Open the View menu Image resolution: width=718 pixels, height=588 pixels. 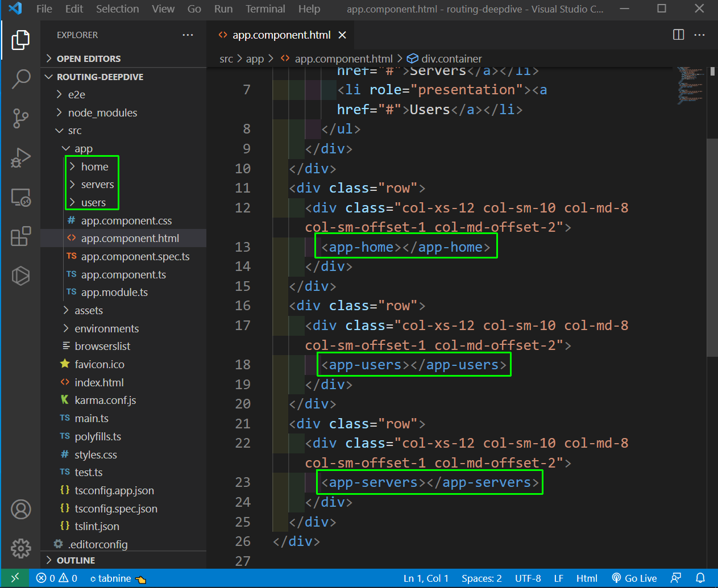point(163,9)
